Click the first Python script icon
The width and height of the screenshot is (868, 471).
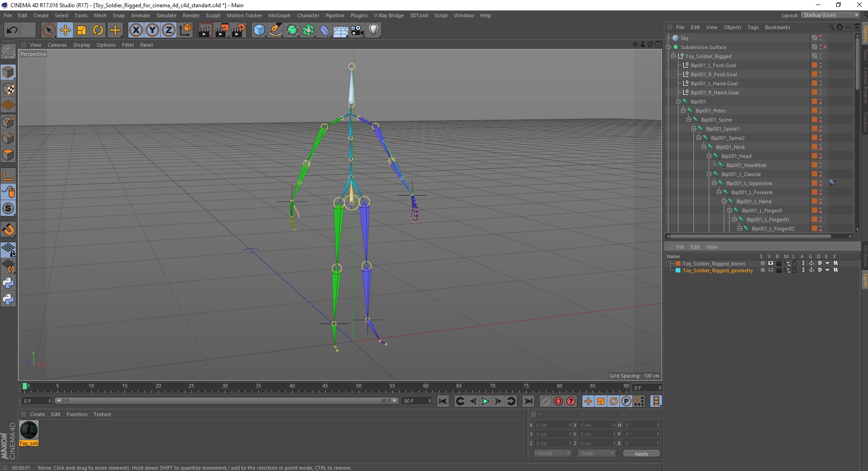(x=8, y=283)
